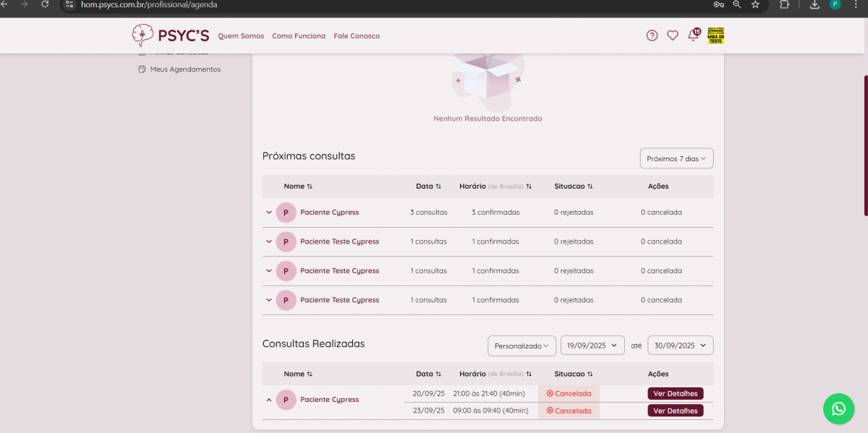The width and height of the screenshot is (868, 433).
Task: Click the page vertical scrollbar
Action: [x=865, y=145]
